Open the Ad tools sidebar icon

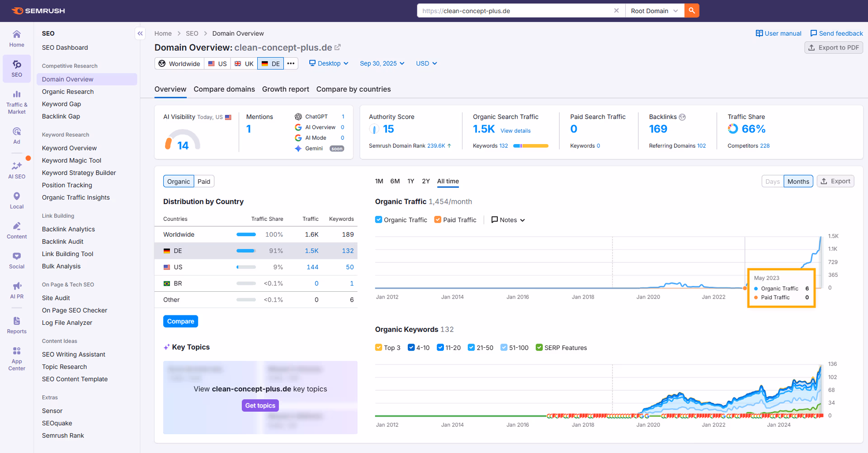coord(17,134)
